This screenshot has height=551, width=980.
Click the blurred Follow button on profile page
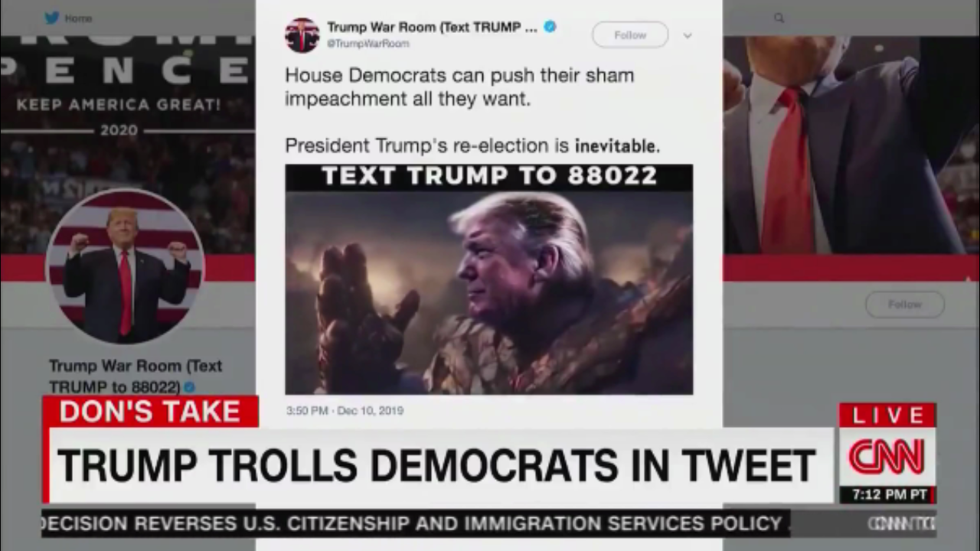(905, 305)
